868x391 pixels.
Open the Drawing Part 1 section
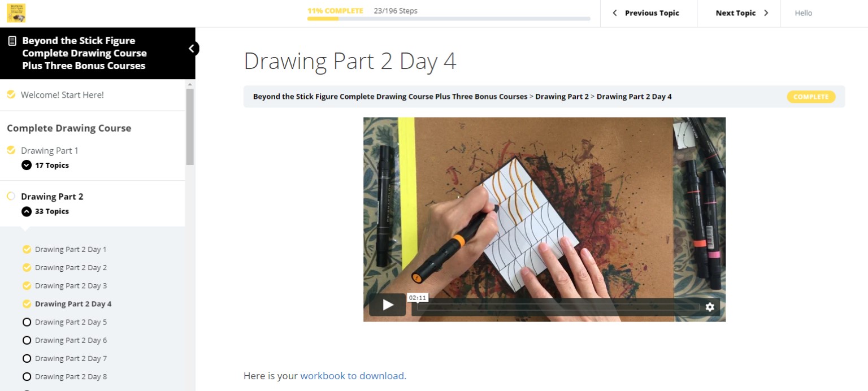(x=50, y=150)
